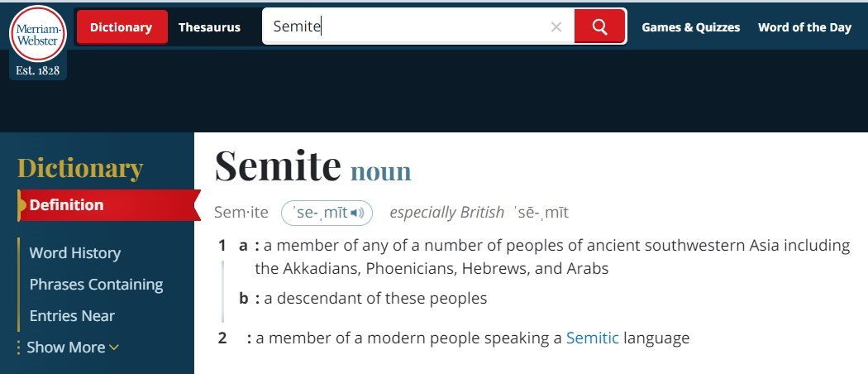Switch to the Thesaurus tab
Screen dimensions: 868x374
click(209, 27)
